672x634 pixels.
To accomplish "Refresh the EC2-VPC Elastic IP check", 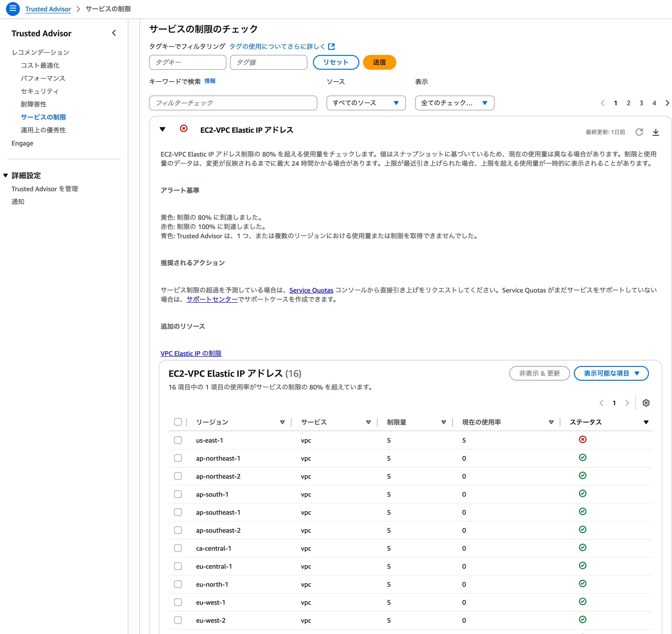I will click(639, 132).
